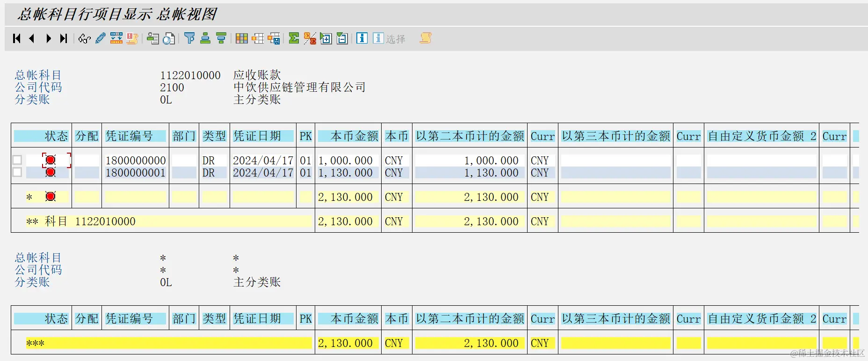This screenshot has width=868, height=361.
Task: Sort in descending order
Action: [x=221, y=38]
